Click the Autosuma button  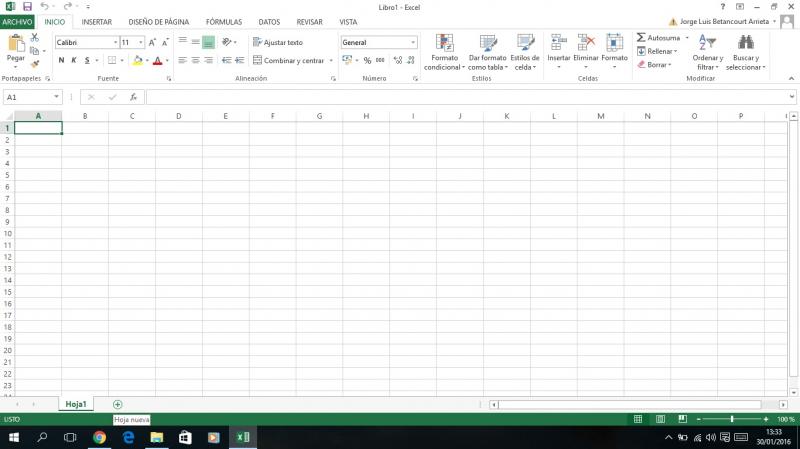click(658, 37)
